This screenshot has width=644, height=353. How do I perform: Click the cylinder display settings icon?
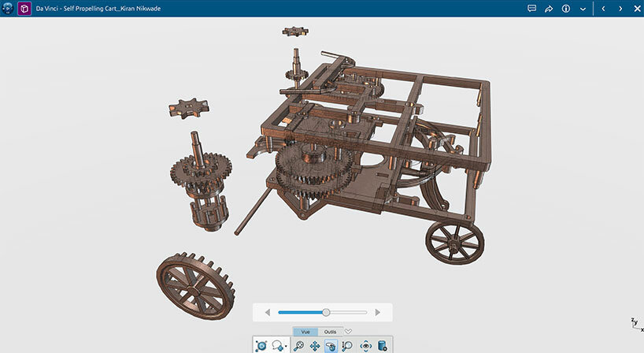pos(383,345)
